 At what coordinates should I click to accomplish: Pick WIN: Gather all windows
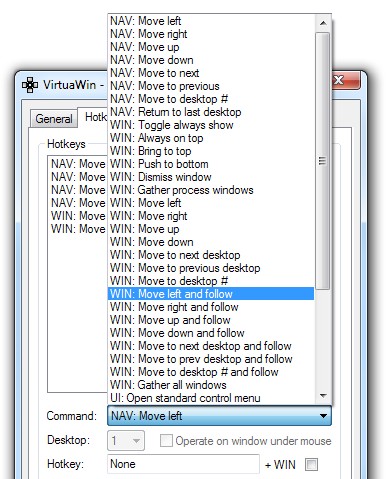click(211, 385)
